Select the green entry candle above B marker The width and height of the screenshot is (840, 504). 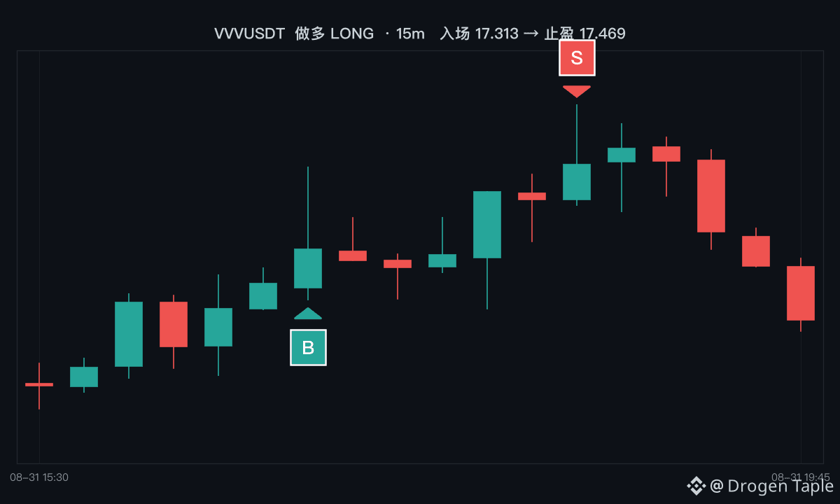(308, 268)
